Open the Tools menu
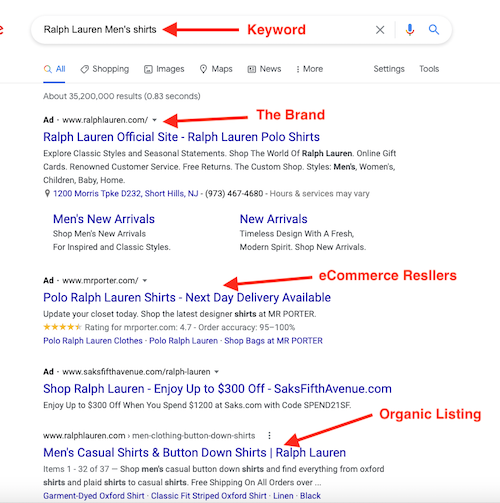The width and height of the screenshot is (500, 503). click(429, 69)
